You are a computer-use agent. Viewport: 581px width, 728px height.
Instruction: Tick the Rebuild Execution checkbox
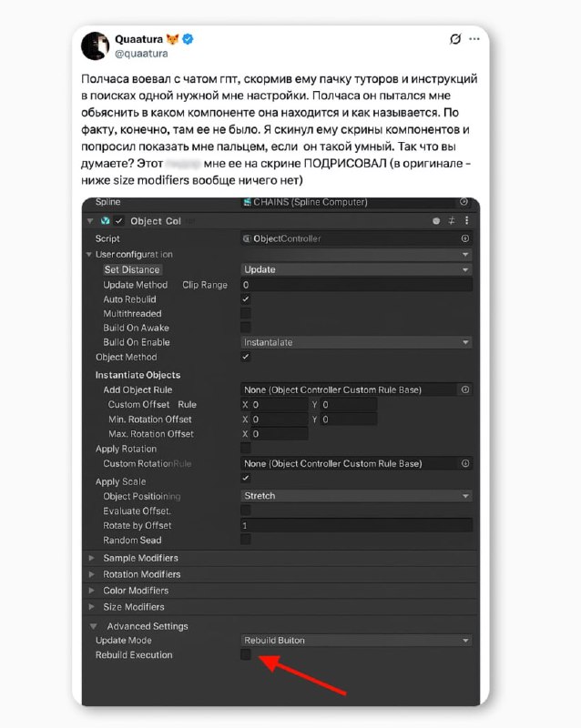[246, 655]
